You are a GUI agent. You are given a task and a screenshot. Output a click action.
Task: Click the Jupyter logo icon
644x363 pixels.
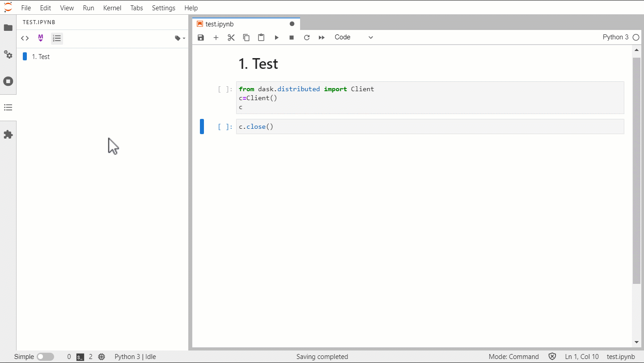[x=8, y=7]
